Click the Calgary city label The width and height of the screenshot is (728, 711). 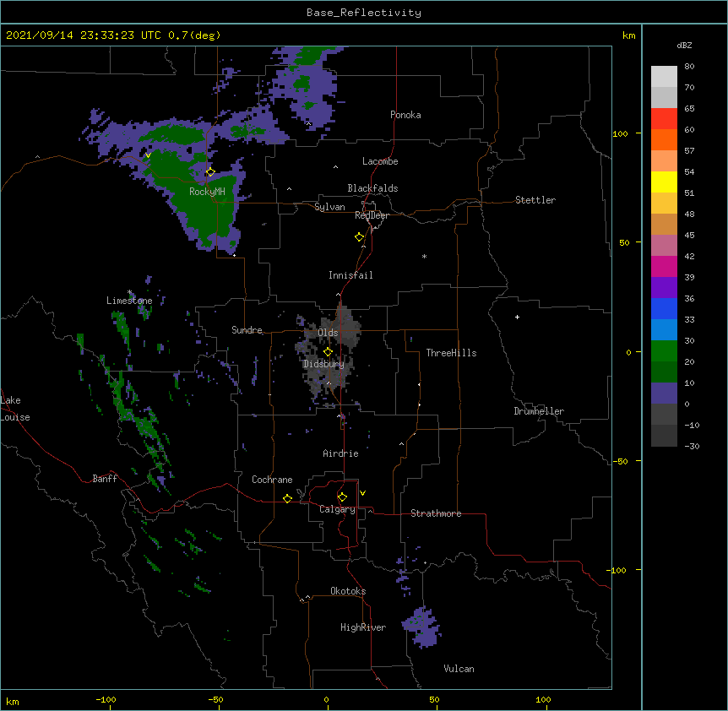pos(337,509)
